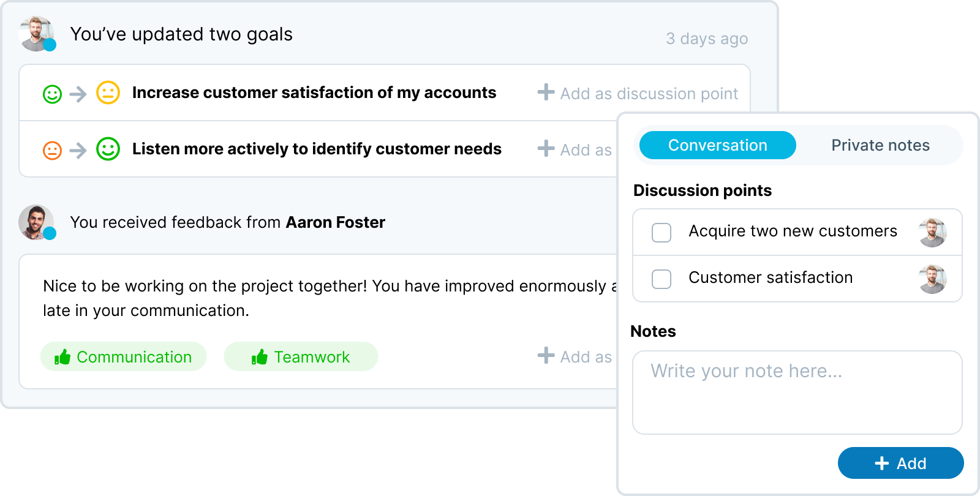Click the plus icon in feedback card
Viewport: 980px width, 496px height.
pyautogui.click(x=546, y=356)
